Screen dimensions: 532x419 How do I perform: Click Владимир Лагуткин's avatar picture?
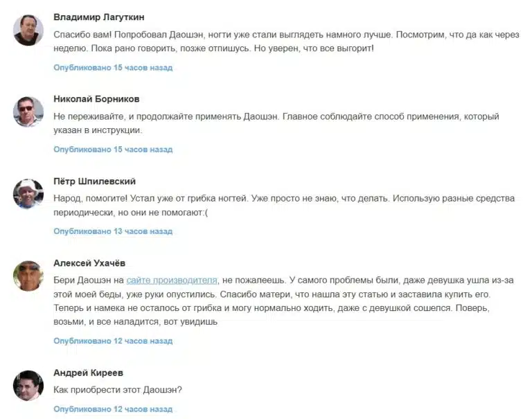click(x=28, y=30)
